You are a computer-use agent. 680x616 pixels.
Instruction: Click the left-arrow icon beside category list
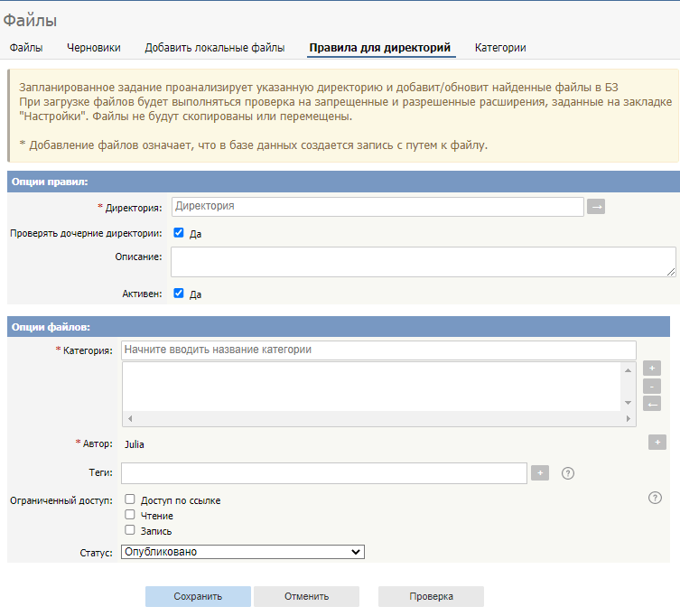coord(651,404)
